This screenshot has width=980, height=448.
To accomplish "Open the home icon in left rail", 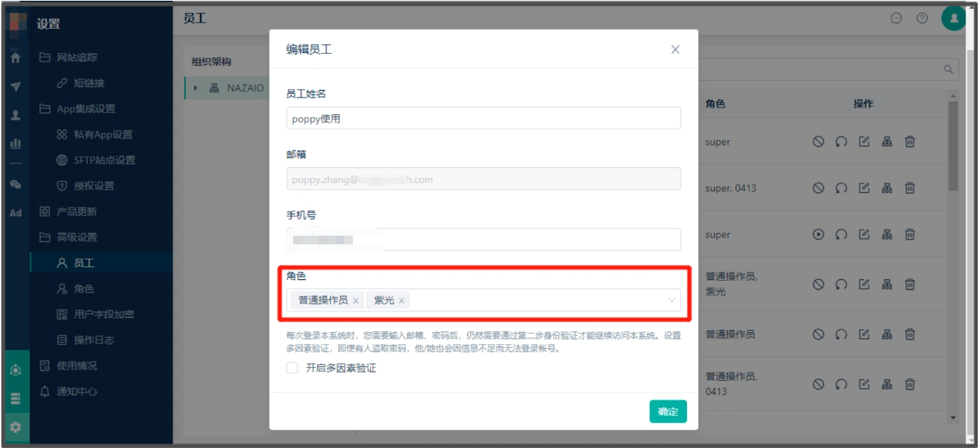I will click(15, 58).
